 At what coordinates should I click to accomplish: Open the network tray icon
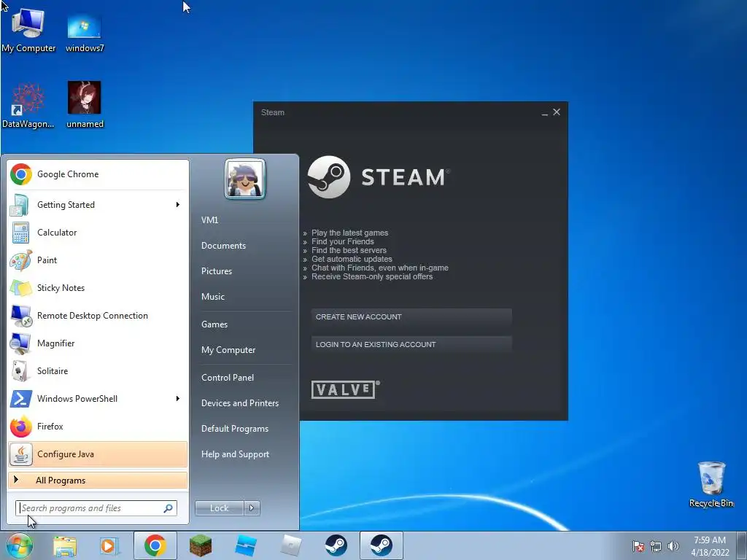656,546
